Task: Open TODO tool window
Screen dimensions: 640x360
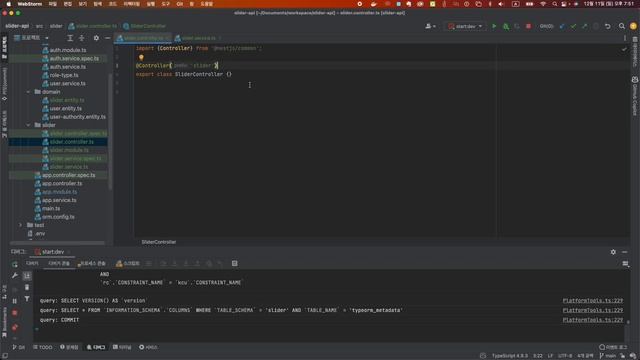Action: 43,347
